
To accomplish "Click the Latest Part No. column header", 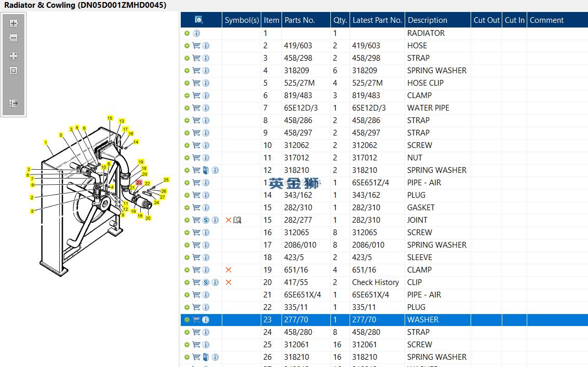I will [377, 20].
